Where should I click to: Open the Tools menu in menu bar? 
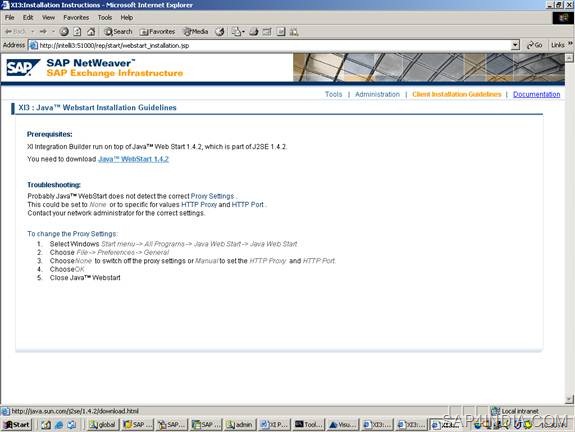105,18
